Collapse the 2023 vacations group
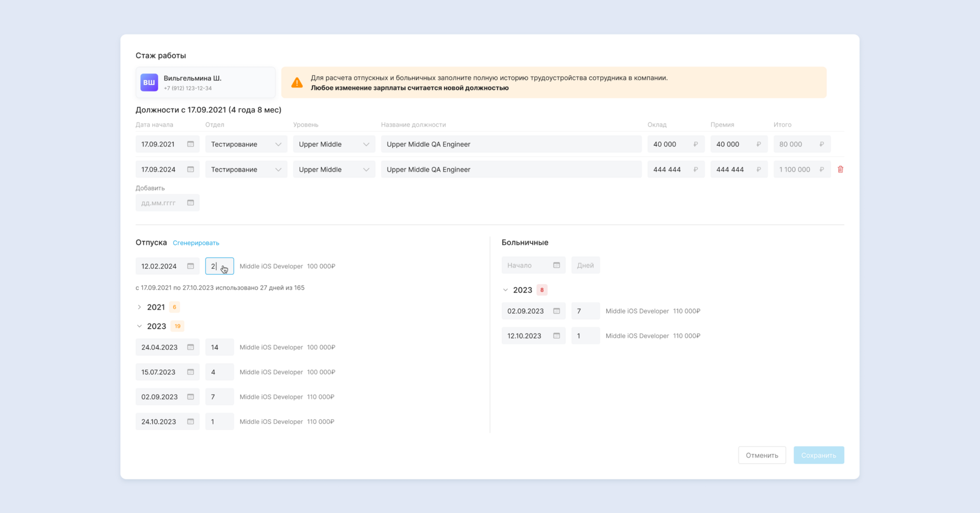Screen dimensions: 980x513 pos(139,326)
